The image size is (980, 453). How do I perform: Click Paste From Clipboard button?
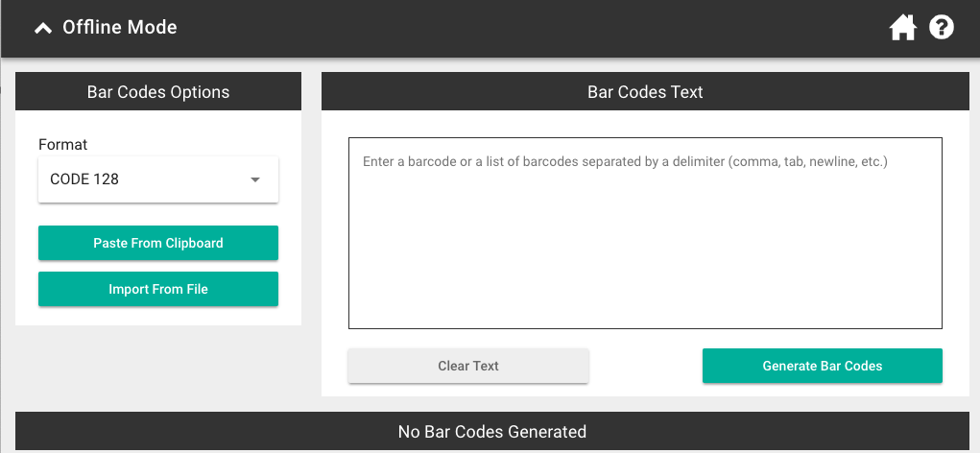click(158, 243)
